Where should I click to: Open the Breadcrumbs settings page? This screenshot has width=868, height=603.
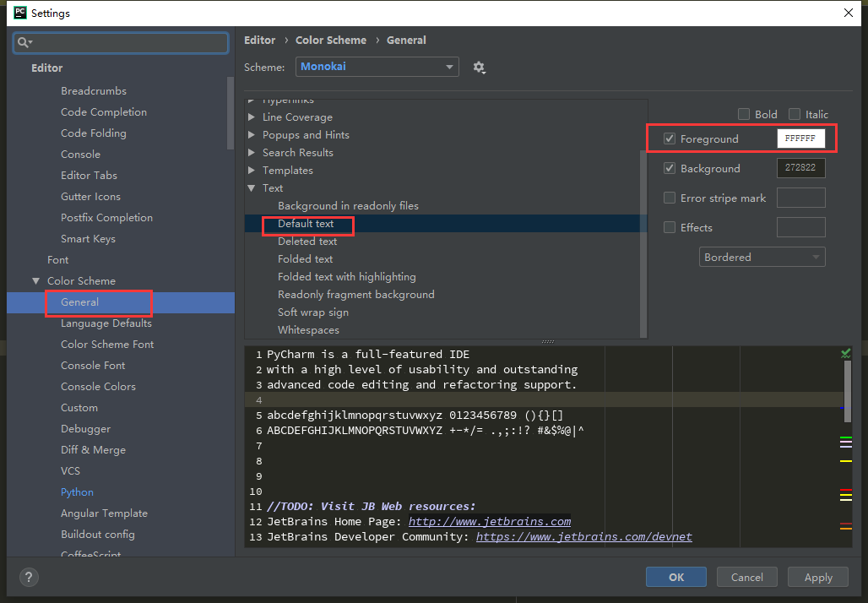[x=94, y=91]
